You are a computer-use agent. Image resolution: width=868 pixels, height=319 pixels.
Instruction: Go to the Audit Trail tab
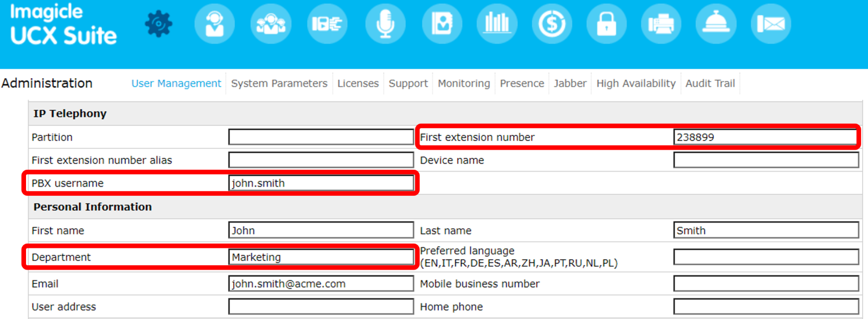(710, 84)
